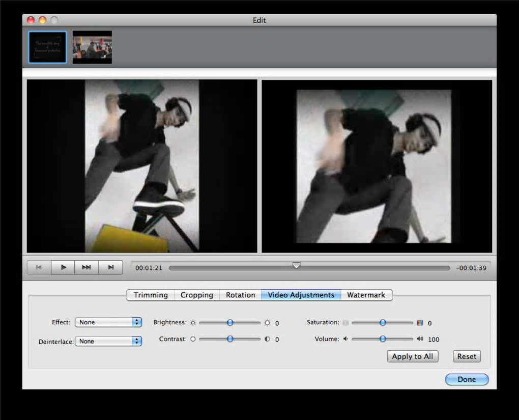Select the second video thumbnail

(x=92, y=47)
